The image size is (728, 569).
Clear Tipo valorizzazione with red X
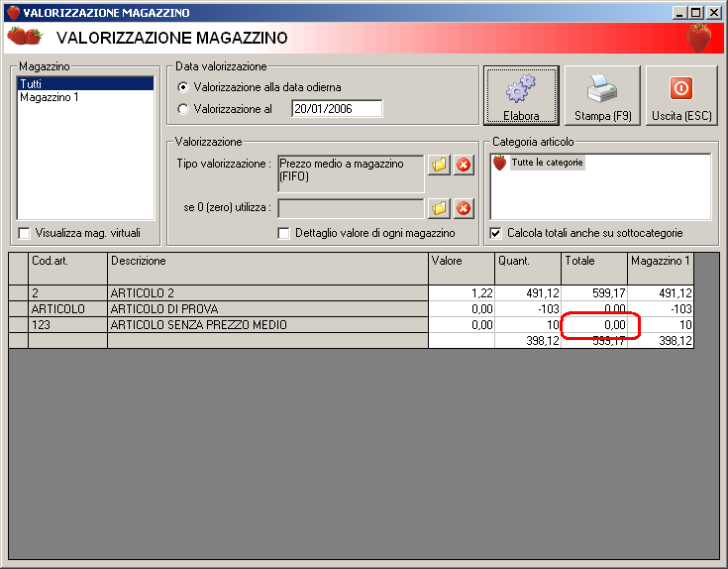pyautogui.click(x=464, y=165)
